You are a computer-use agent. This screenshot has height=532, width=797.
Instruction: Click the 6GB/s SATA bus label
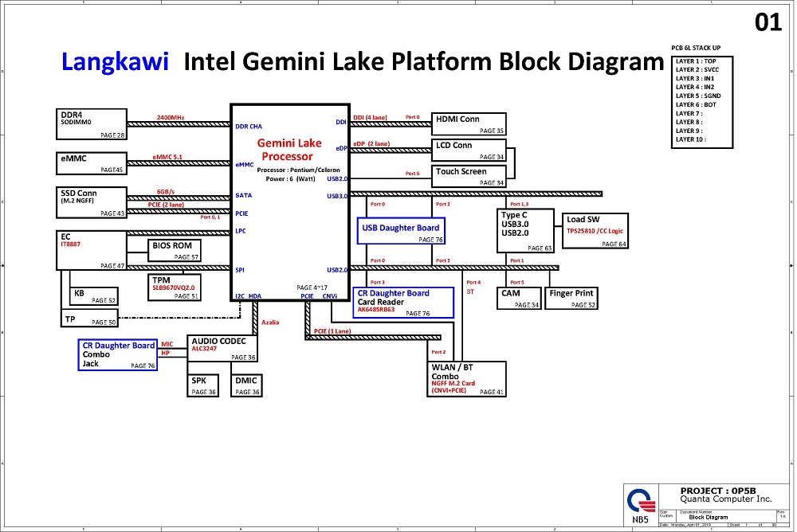coord(166,192)
